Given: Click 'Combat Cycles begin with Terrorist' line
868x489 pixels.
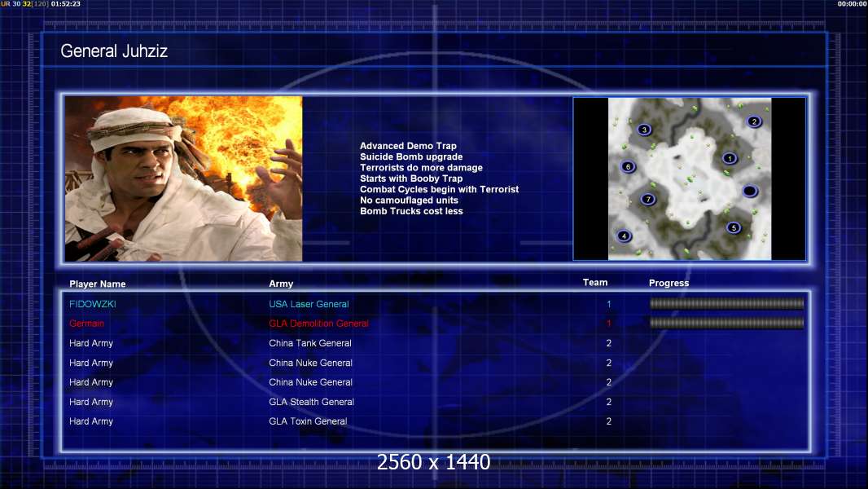Looking at the screenshot, I should pos(440,189).
